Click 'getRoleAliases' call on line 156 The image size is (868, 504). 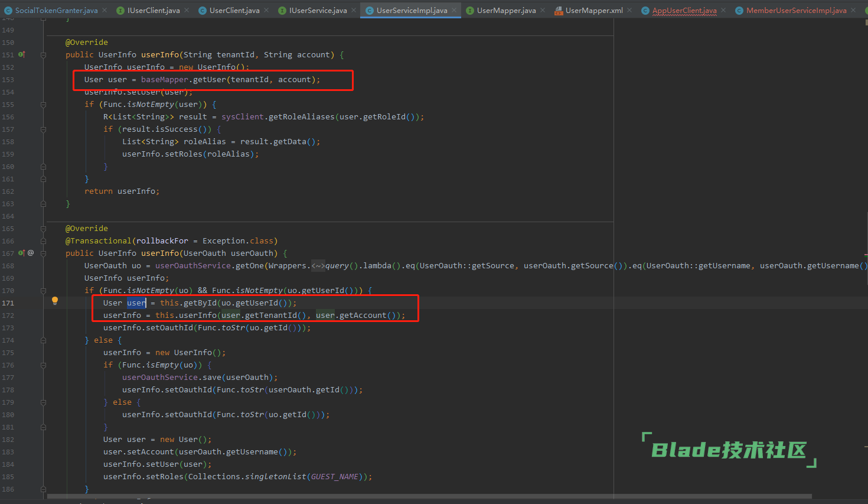pos(302,117)
